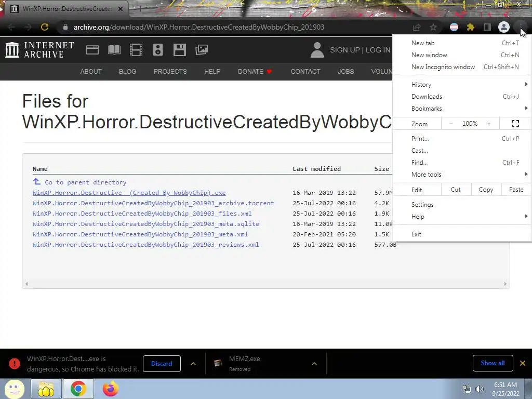Open the Images icon in Archive header
This screenshot has width=532, height=399.
202,50
